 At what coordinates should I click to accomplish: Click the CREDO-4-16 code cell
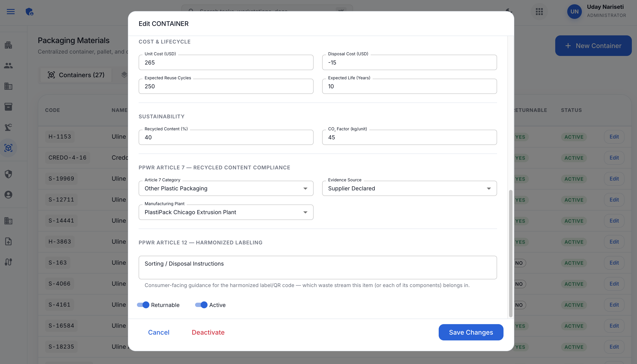(x=67, y=158)
